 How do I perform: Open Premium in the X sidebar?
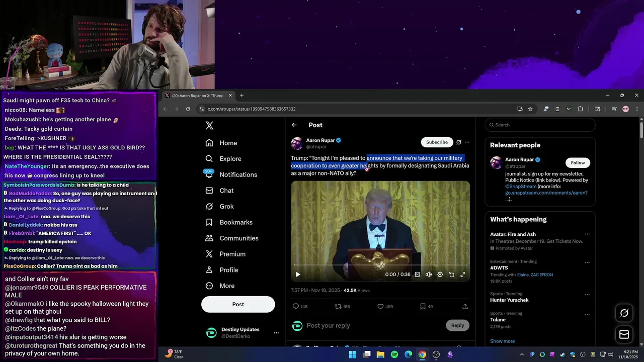[x=225, y=254]
